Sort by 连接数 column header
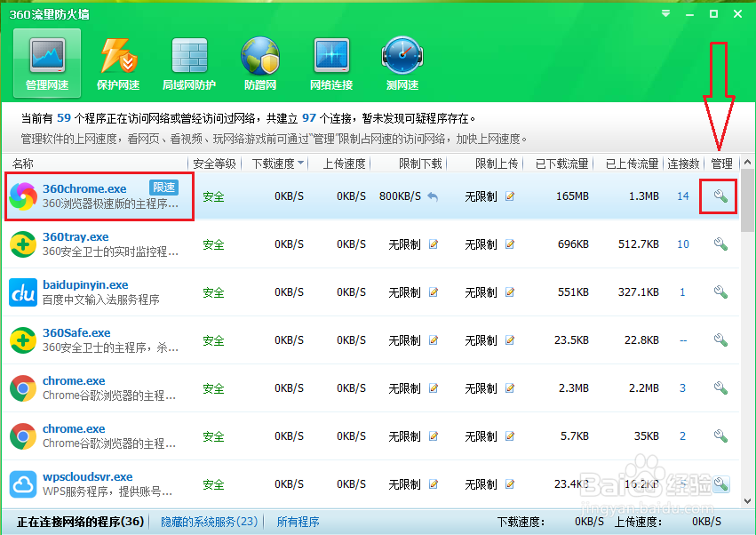Image resolution: width=756 pixels, height=535 pixels. [683, 164]
